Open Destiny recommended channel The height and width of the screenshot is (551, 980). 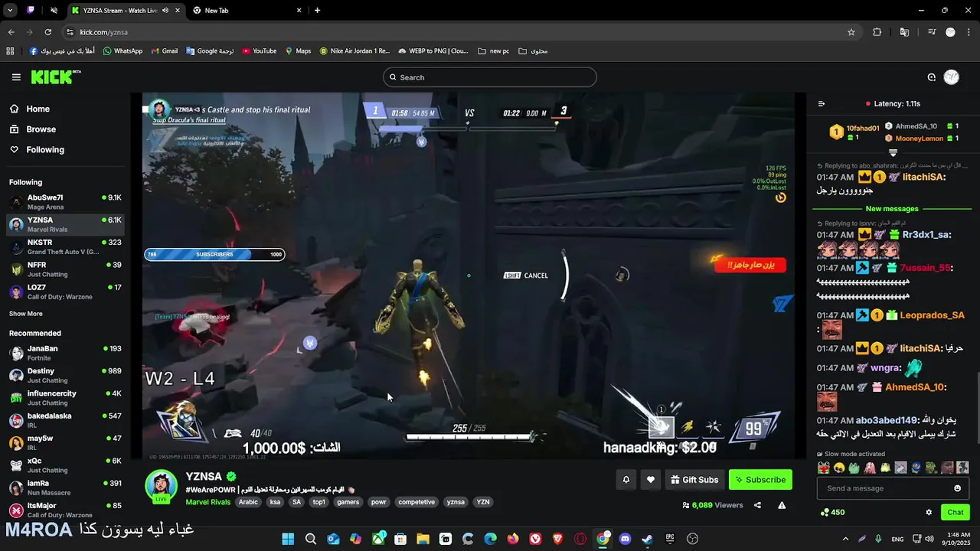65,376
